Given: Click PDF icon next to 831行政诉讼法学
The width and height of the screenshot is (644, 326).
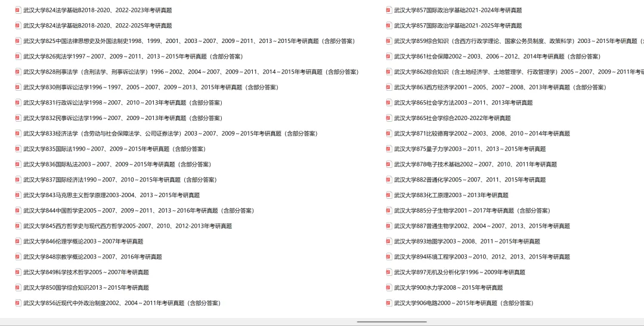Looking at the screenshot, I should click(18, 102).
